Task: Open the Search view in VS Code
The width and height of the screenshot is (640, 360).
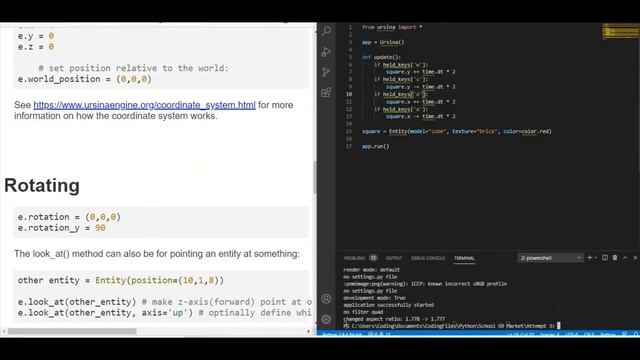Action: pyautogui.click(x=326, y=31)
